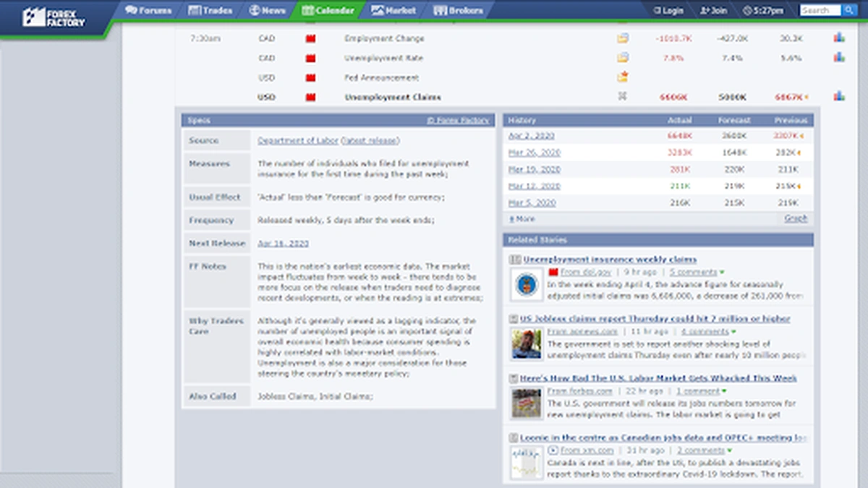The height and width of the screenshot is (488, 868).
Task: Open the From dol.gov source link
Action: (x=585, y=273)
